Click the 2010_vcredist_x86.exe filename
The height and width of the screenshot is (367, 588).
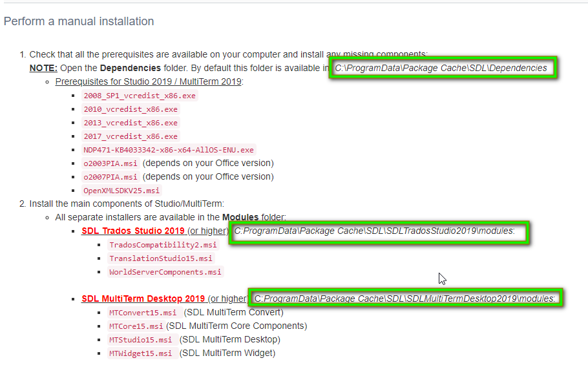click(130, 109)
